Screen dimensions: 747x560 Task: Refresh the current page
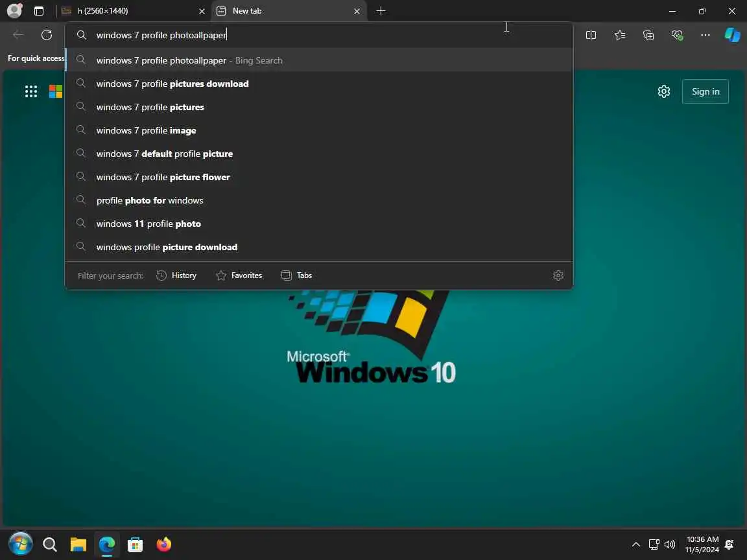click(x=47, y=35)
